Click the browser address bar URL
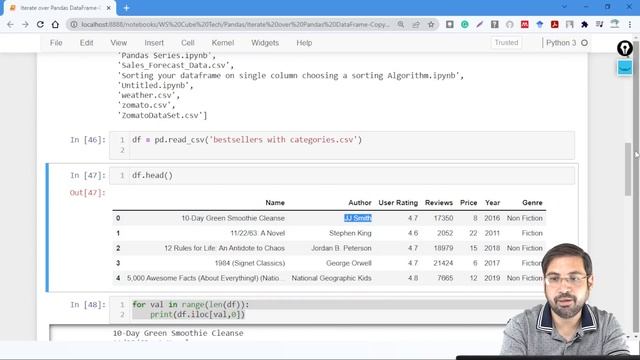Screen dimensions: 640x360 235,24
